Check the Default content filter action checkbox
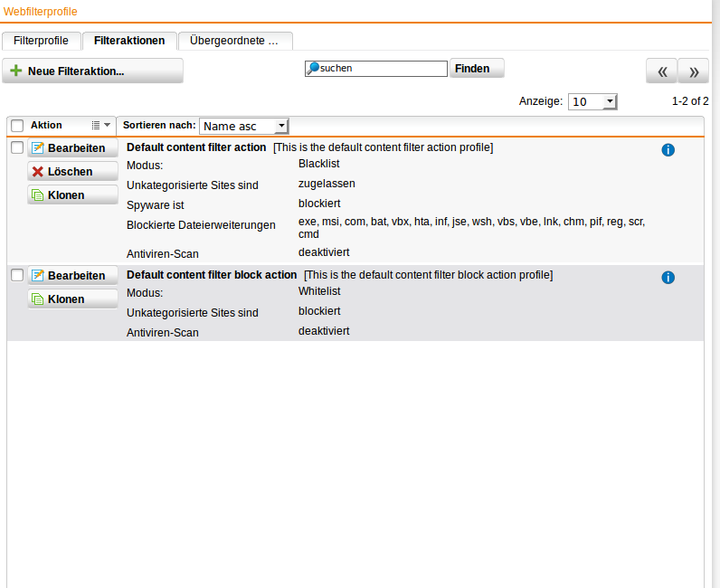 point(17,147)
